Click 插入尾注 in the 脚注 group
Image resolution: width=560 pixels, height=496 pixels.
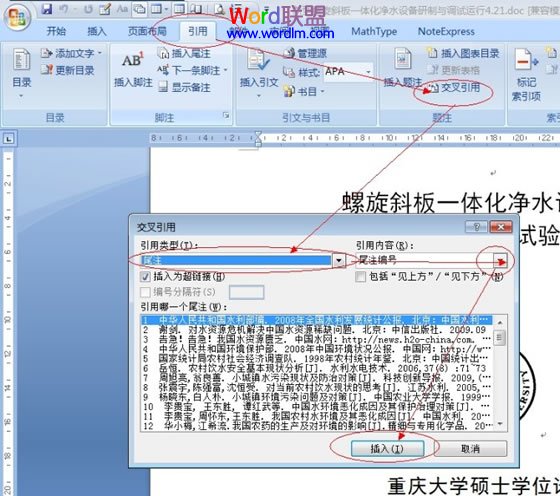tap(184, 54)
